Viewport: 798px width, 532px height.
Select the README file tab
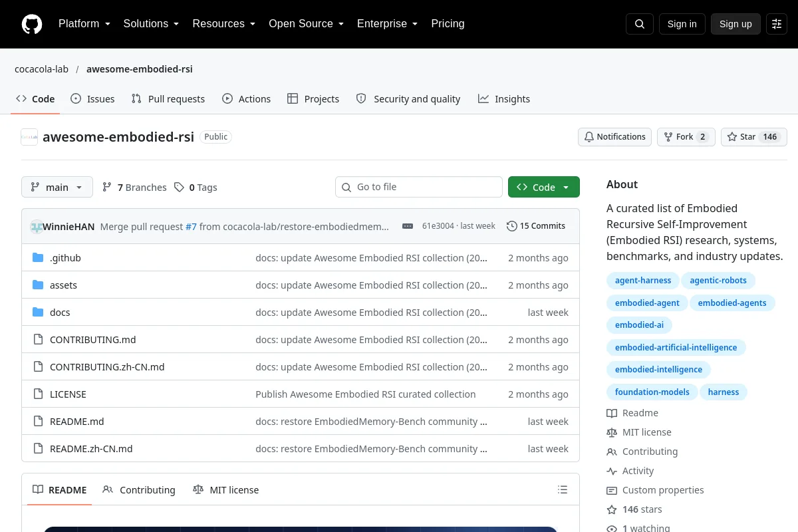(x=60, y=490)
